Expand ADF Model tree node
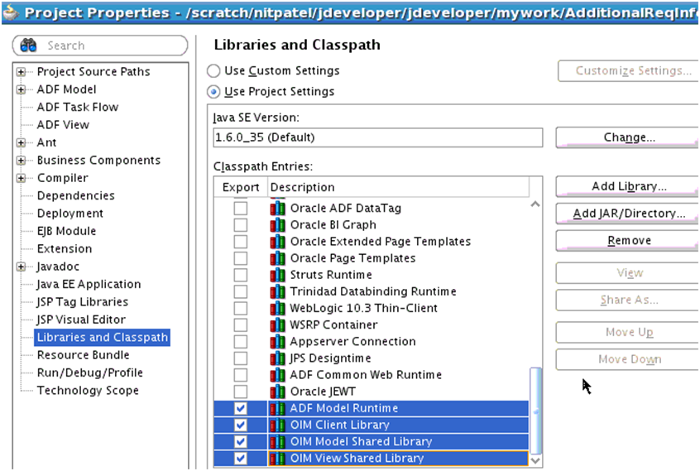This screenshot has height=471, width=700. (x=21, y=90)
